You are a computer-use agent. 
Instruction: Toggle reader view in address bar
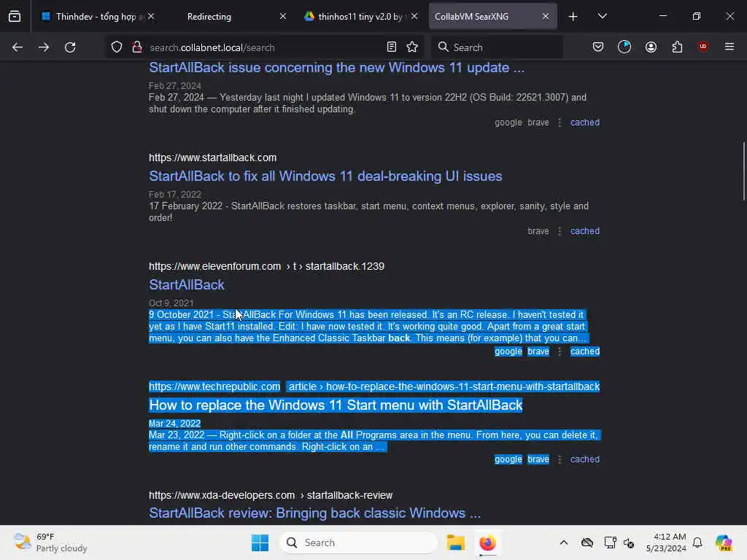(392, 47)
